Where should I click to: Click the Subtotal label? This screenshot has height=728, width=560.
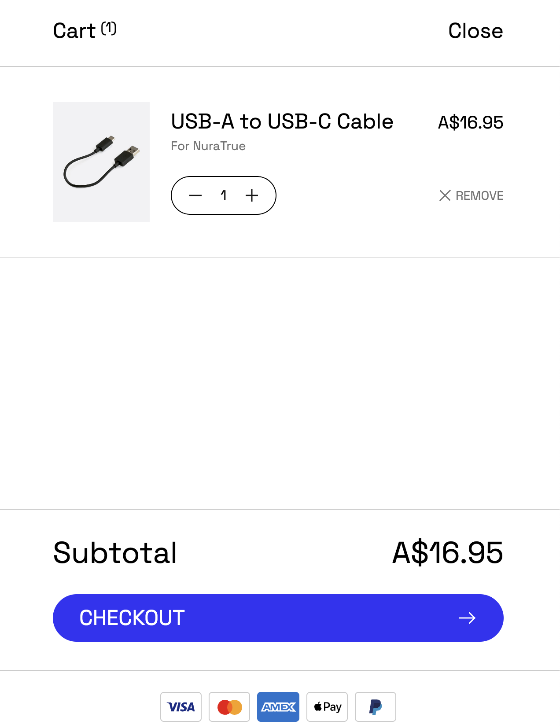115,553
